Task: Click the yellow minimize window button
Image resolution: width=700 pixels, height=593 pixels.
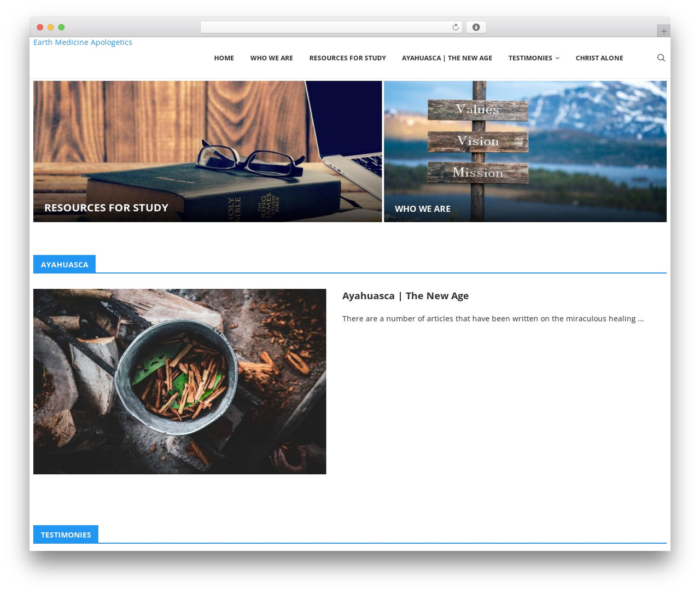Action: pos(50,27)
